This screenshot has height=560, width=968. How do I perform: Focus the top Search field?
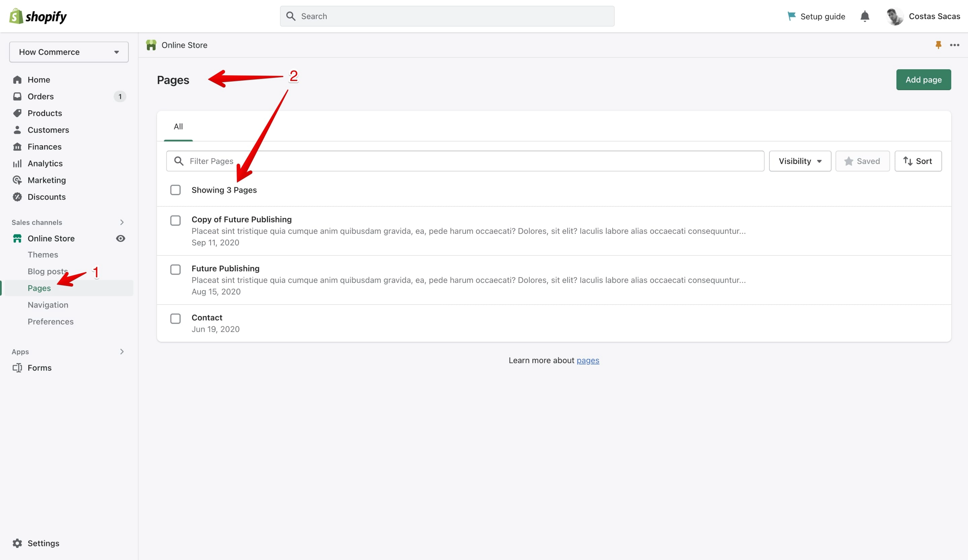click(447, 16)
